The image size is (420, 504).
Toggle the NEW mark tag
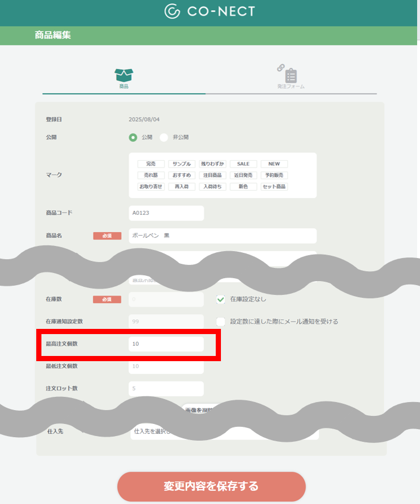tap(274, 164)
